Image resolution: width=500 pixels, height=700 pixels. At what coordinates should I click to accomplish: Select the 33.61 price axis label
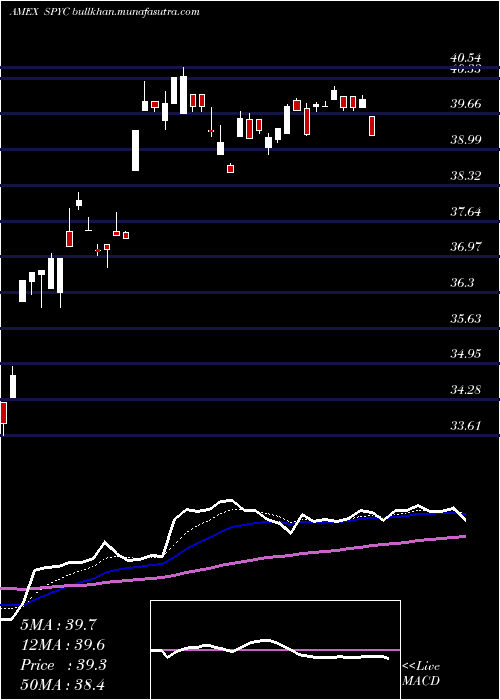[x=466, y=425]
